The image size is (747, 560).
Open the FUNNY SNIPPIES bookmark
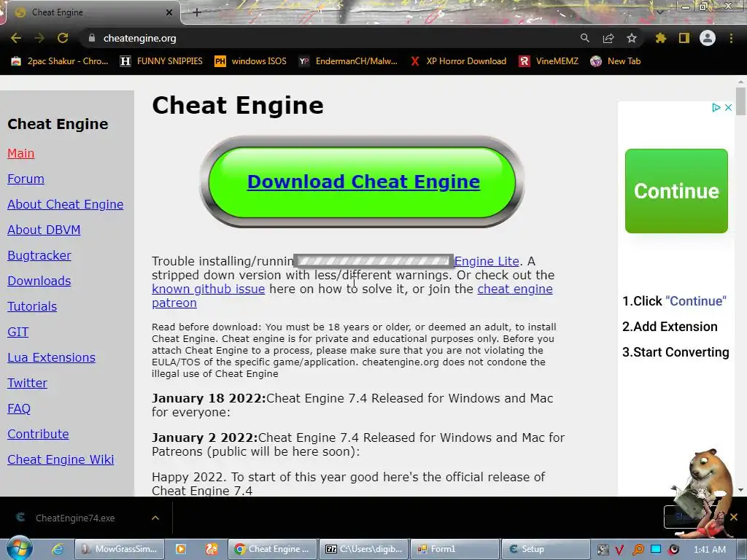point(161,61)
